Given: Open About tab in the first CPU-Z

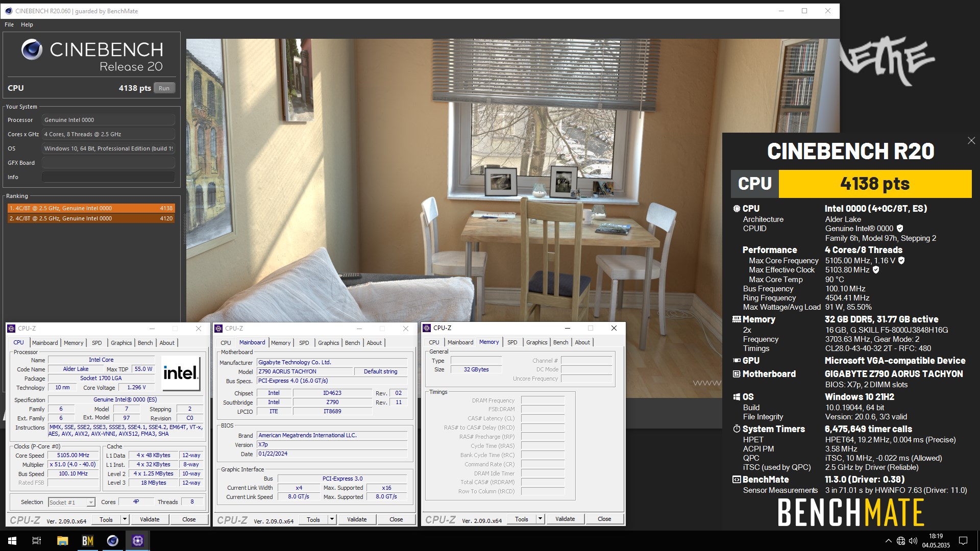Looking at the screenshot, I should click(167, 343).
